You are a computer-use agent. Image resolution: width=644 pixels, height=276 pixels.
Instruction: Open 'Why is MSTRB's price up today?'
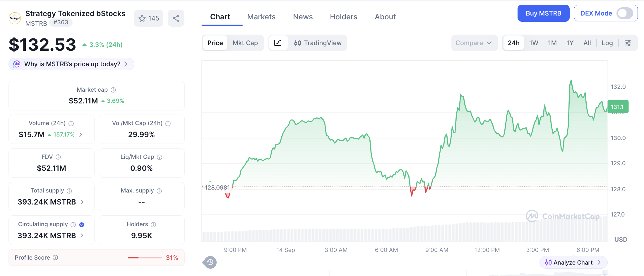click(71, 64)
